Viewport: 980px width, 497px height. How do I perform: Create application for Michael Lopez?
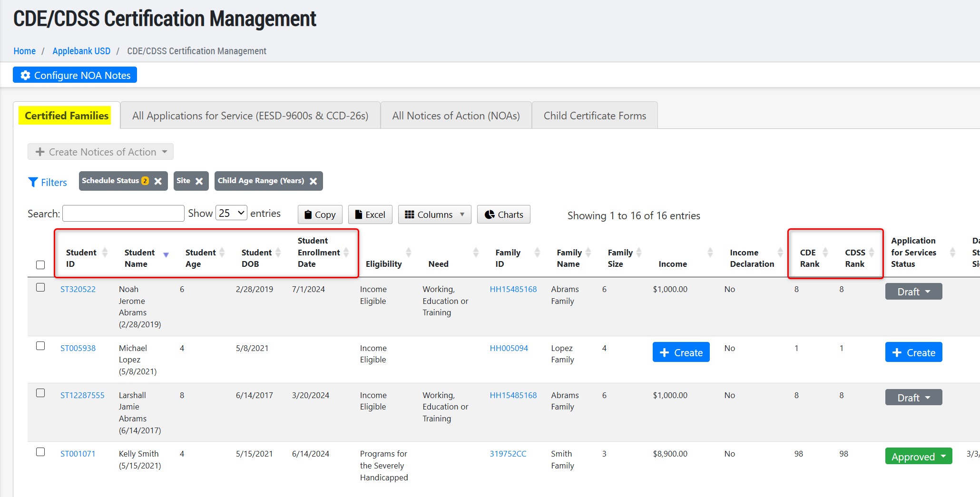913,352
